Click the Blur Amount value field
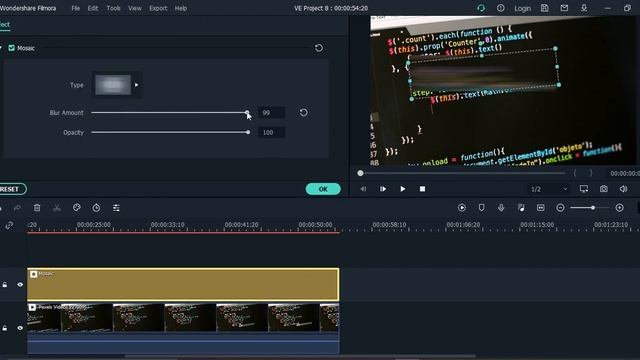 click(271, 113)
